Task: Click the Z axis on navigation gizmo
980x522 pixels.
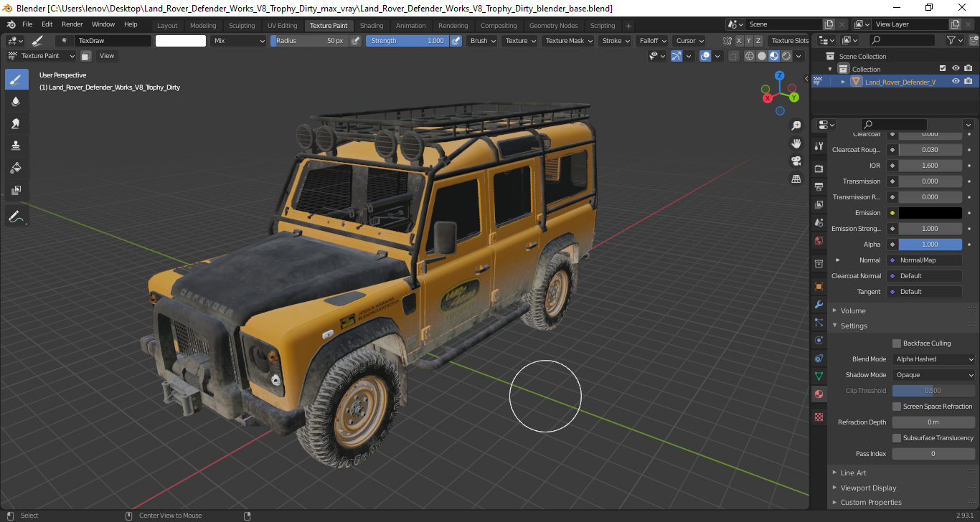Action: coord(779,75)
